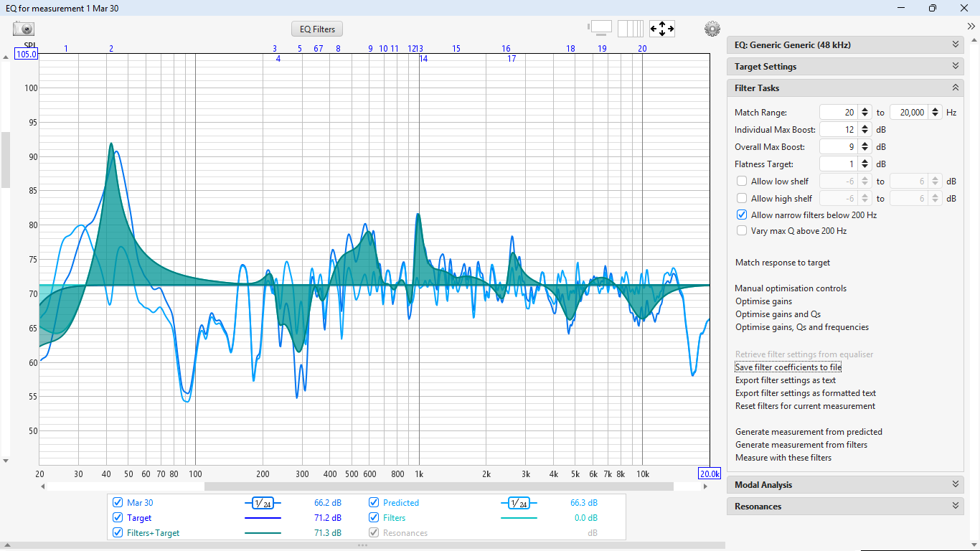Select filter 8 marker above graph
Viewport: 980px width, 551px height.
338,49
